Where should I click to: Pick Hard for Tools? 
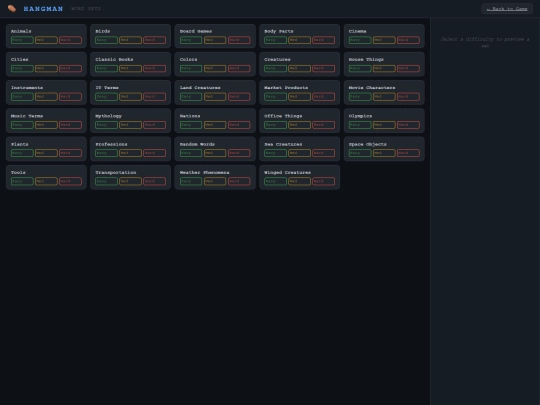[x=70, y=181]
